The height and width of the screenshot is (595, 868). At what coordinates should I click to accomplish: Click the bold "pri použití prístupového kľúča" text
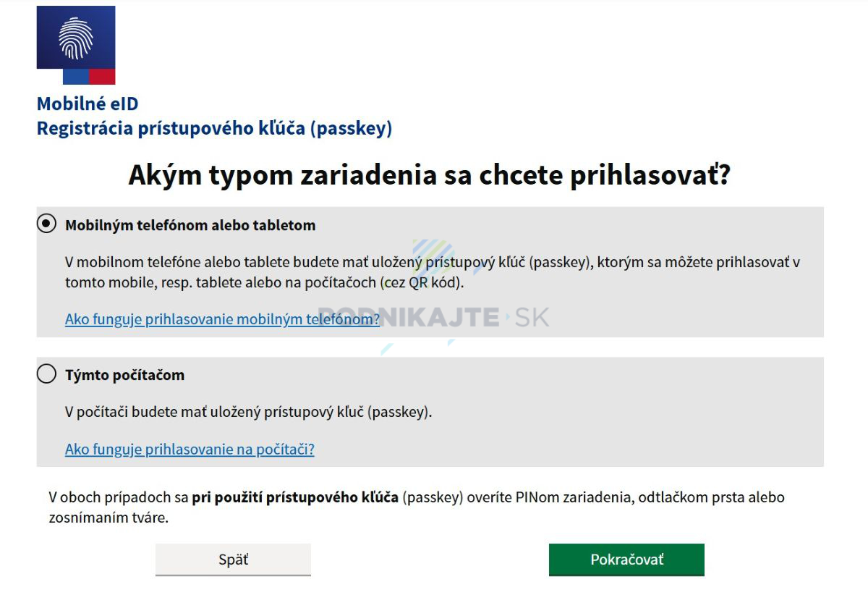click(x=295, y=498)
